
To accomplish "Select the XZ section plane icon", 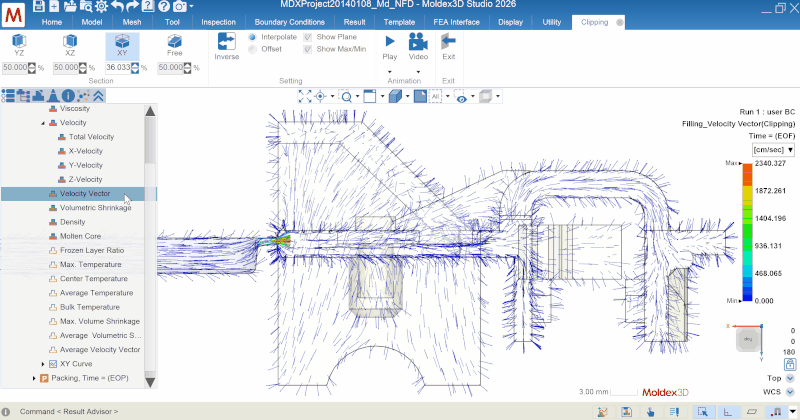I will [70, 45].
